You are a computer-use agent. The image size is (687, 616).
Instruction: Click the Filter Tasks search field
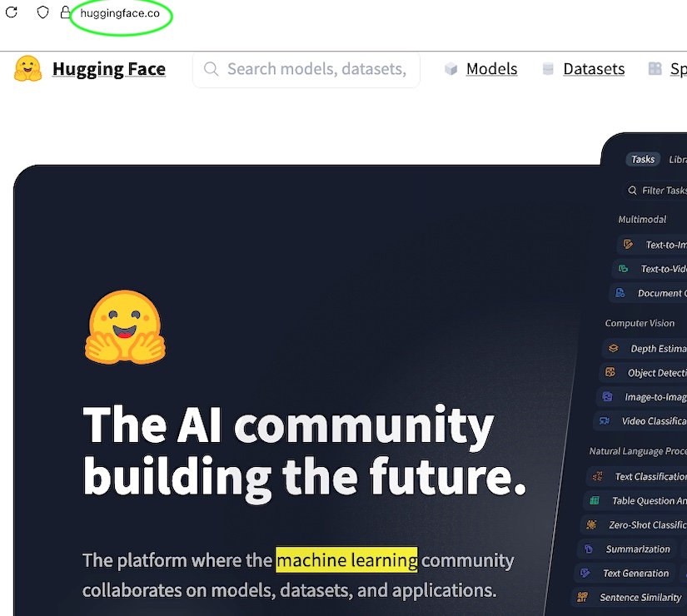[x=655, y=190]
